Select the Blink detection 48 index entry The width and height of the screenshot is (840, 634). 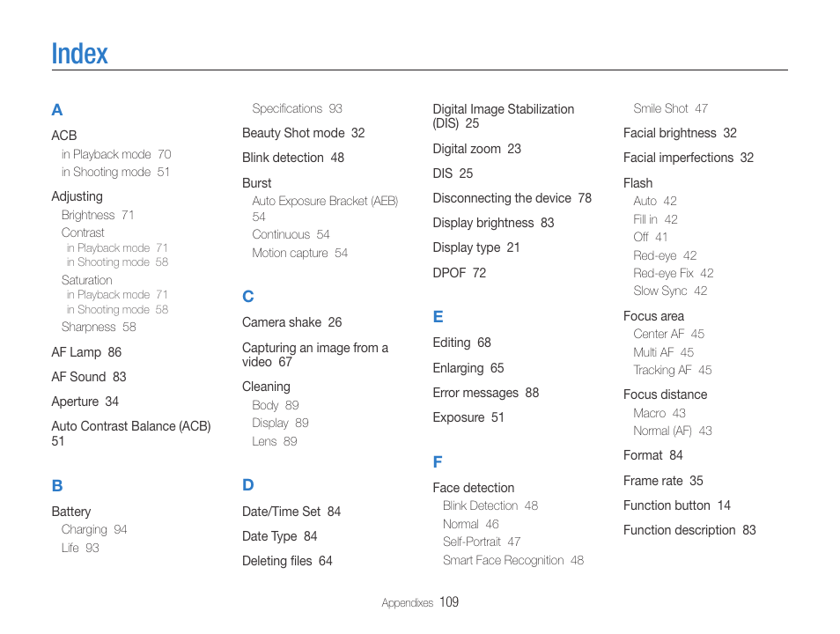(x=293, y=158)
